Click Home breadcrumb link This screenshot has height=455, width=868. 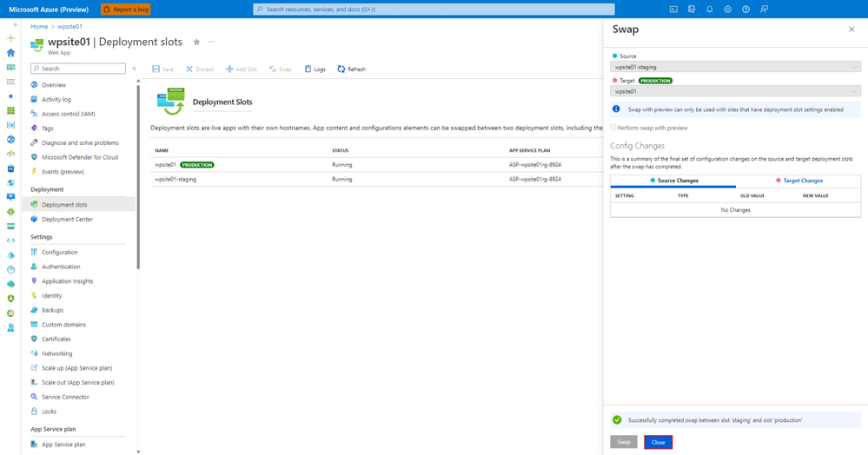[39, 27]
